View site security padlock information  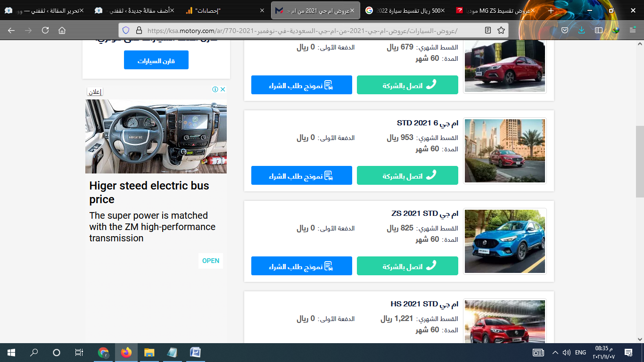pyautogui.click(x=139, y=30)
